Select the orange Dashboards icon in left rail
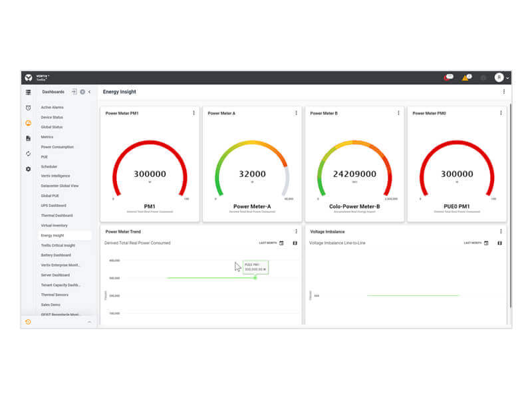This screenshot has width=532, height=399. [x=28, y=122]
